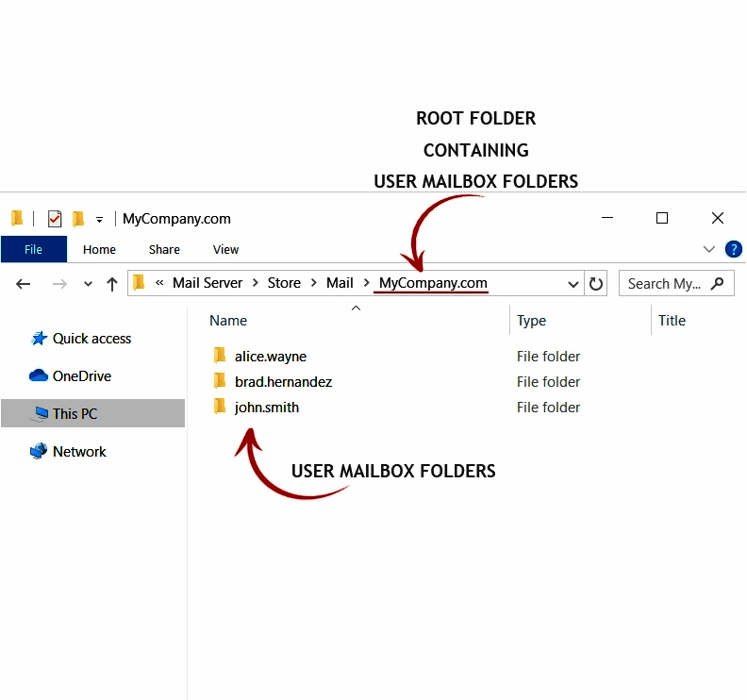Go up one folder level

click(x=112, y=284)
